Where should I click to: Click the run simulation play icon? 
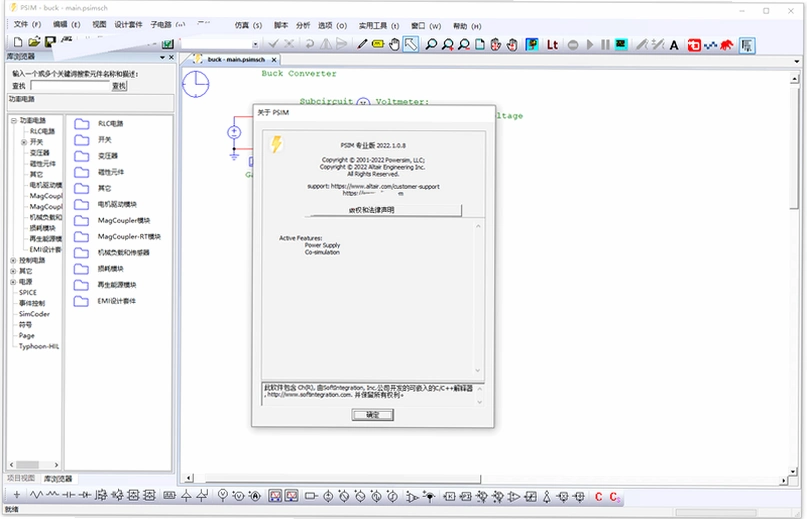[x=590, y=45]
